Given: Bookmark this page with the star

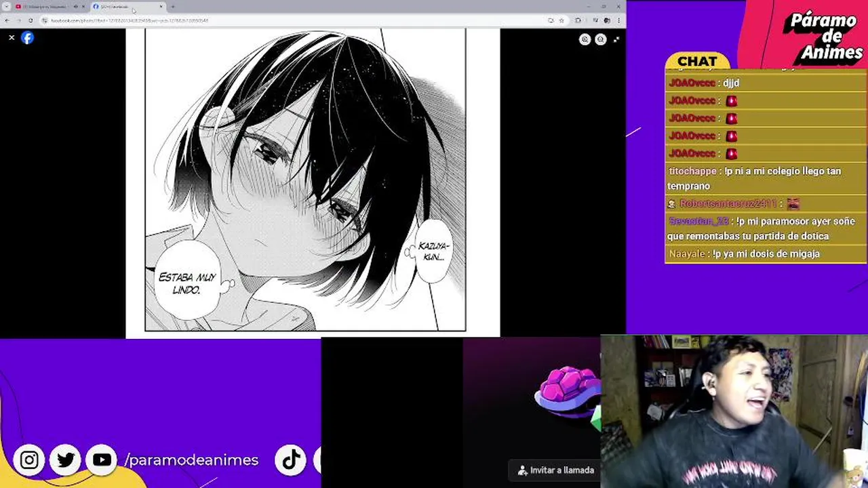Looking at the screenshot, I should tap(561, 20).
